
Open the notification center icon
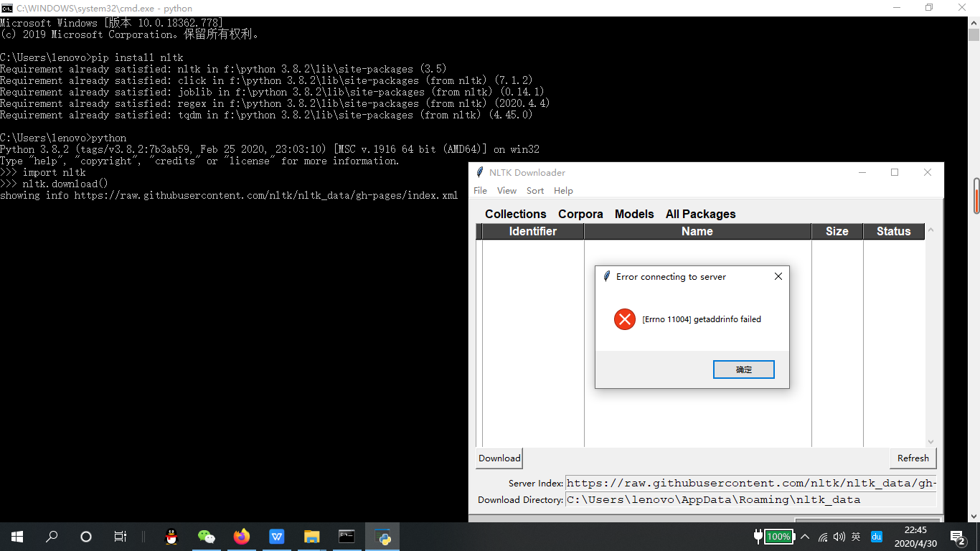click(x=957, y=537)
